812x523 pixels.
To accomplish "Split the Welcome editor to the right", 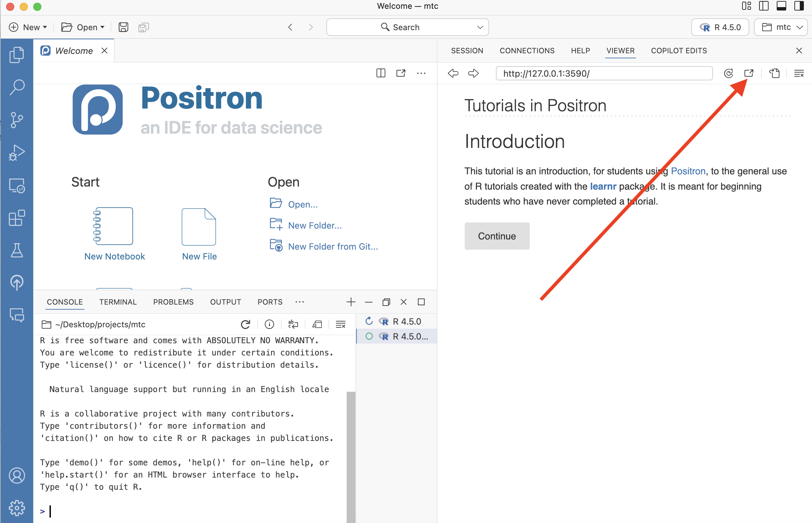I will pos(381,73).
